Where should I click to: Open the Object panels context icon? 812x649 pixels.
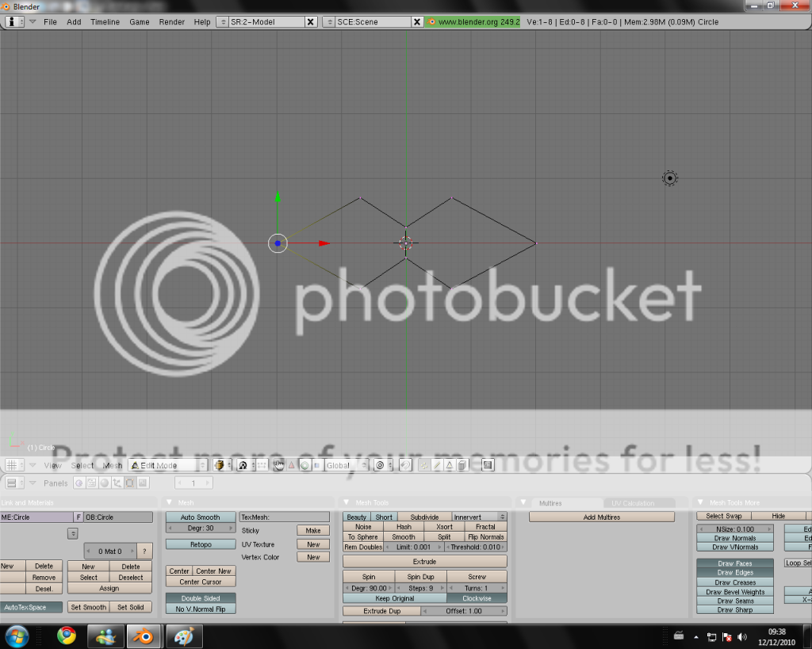[117, 483]
